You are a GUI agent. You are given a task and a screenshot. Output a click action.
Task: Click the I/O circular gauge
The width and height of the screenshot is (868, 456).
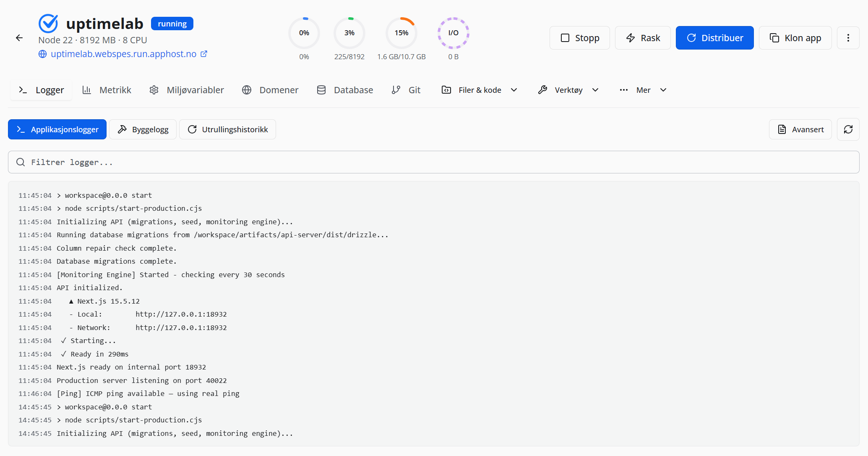coord(453,33)
